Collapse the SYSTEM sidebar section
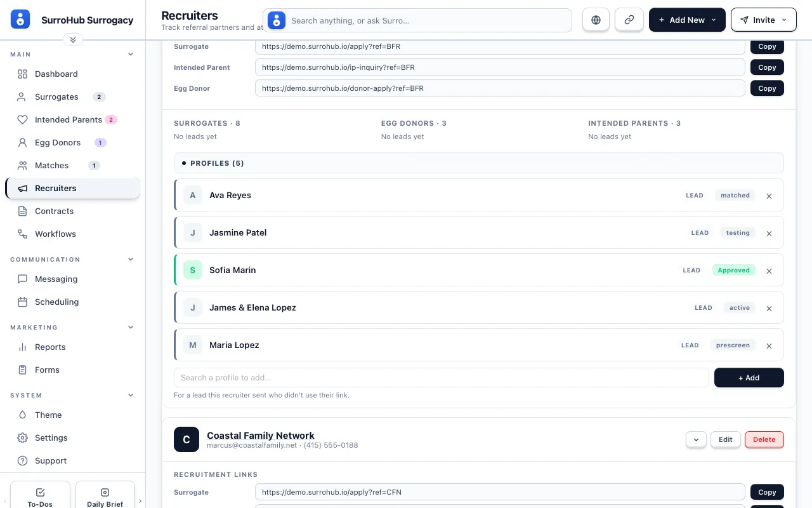 tap(131, 396)
